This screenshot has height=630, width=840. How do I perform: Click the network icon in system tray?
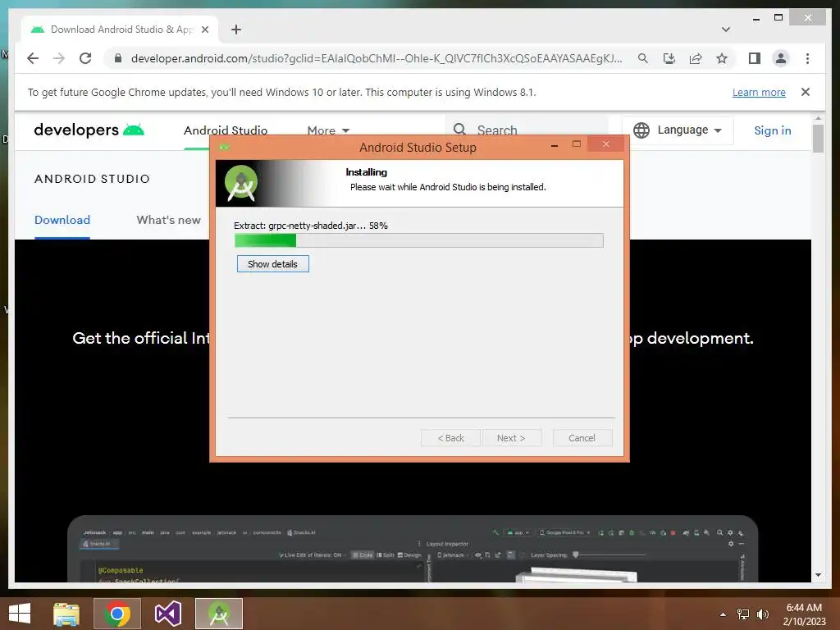(743, 614)
